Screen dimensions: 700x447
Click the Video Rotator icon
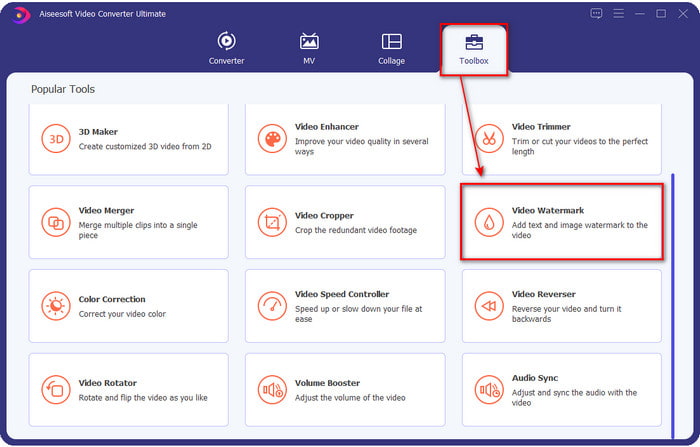pos(56,389)
